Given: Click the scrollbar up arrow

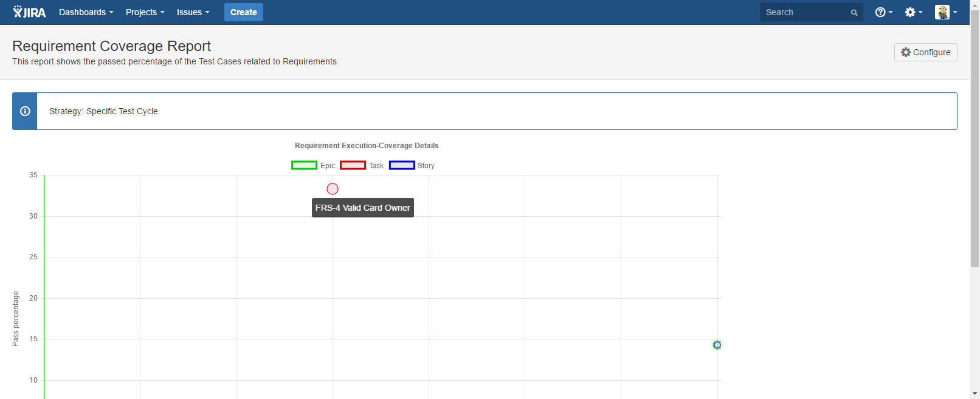Looking at the screenshot, I should click(x=975, y=5).
